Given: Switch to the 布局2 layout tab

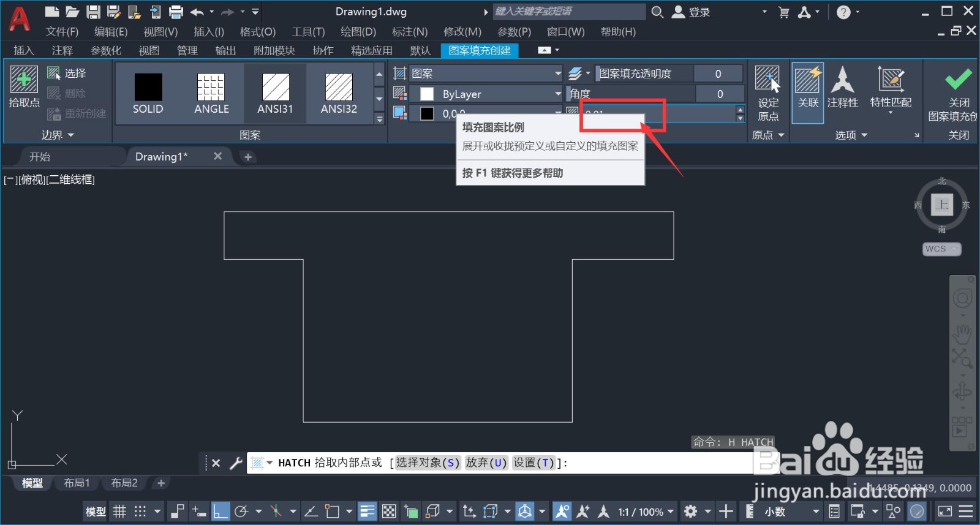Looking at the screenshot, I should click(124, 483).
